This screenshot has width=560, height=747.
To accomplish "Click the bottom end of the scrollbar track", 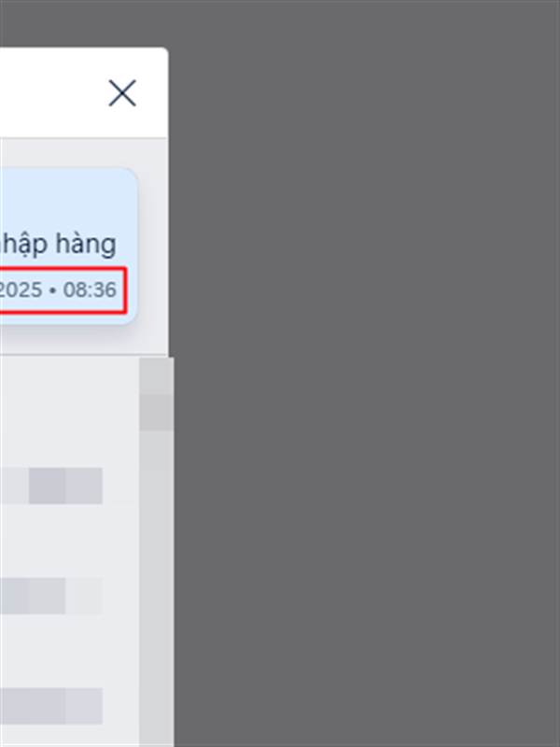I will (157, 736).
